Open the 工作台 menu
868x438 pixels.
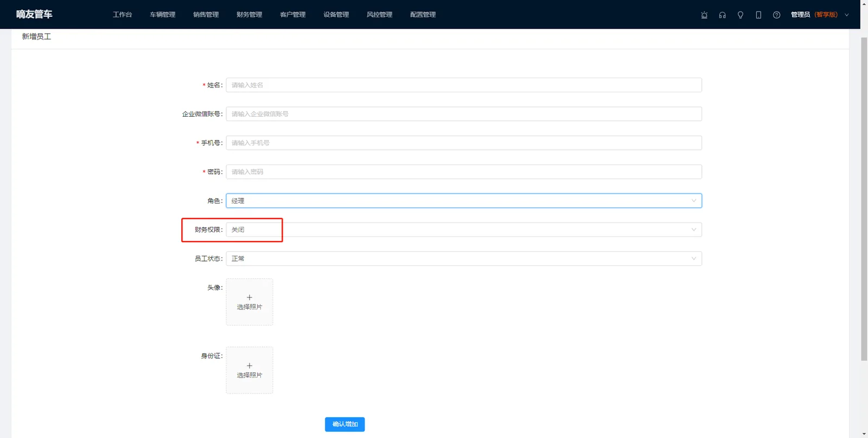(123, 15)
